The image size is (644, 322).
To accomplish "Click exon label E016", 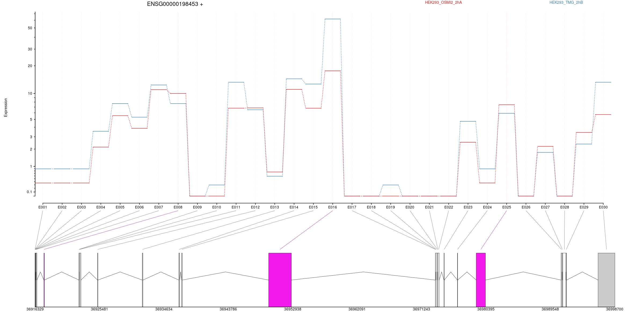I will 332,207.
